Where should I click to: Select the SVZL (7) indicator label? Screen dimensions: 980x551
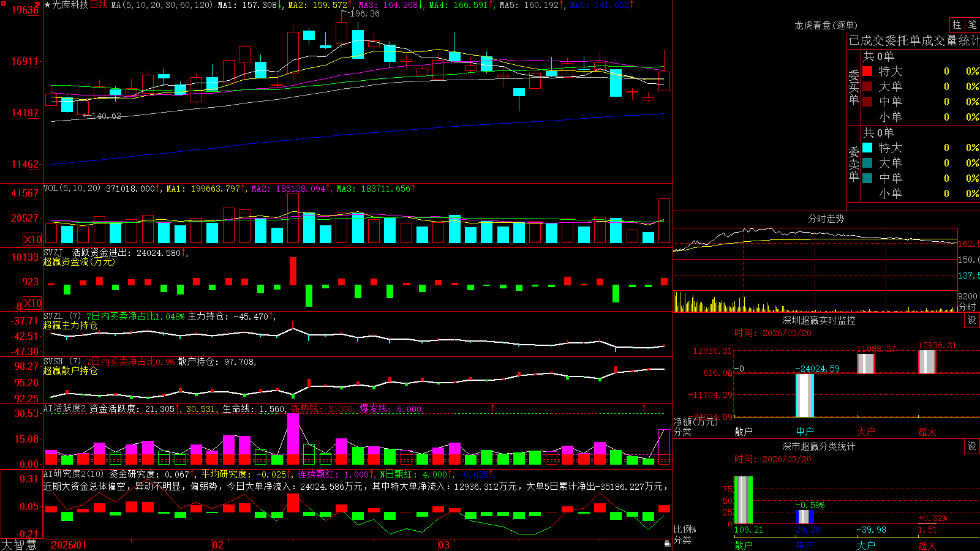pyautogui.click(x=62, y=317)
